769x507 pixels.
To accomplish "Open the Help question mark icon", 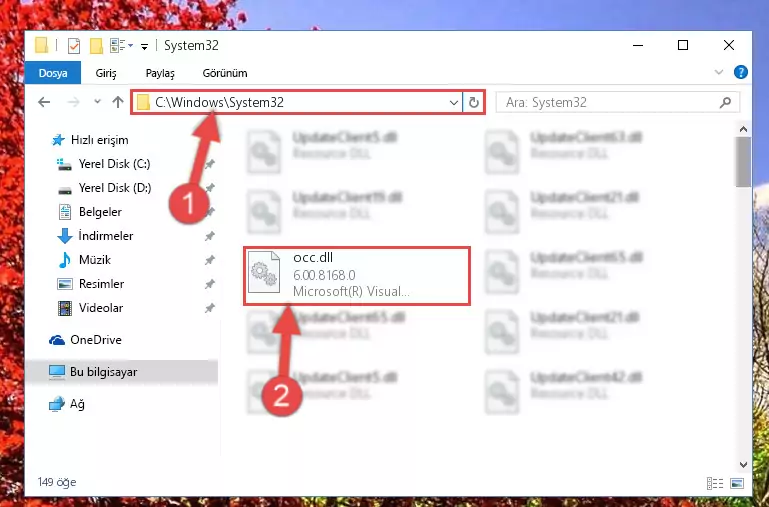I will (741, 73).
